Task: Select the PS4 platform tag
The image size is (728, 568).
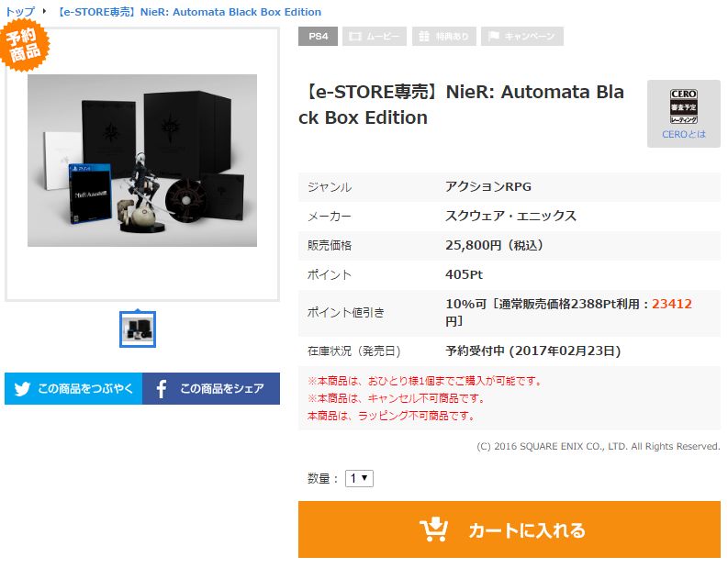Action: click(x=318, y=36)
